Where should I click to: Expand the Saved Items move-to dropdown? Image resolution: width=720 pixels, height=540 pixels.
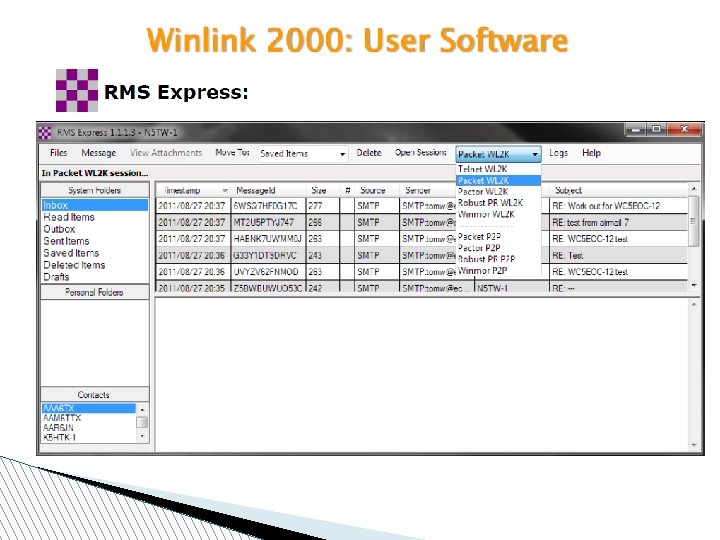point(343,154)
